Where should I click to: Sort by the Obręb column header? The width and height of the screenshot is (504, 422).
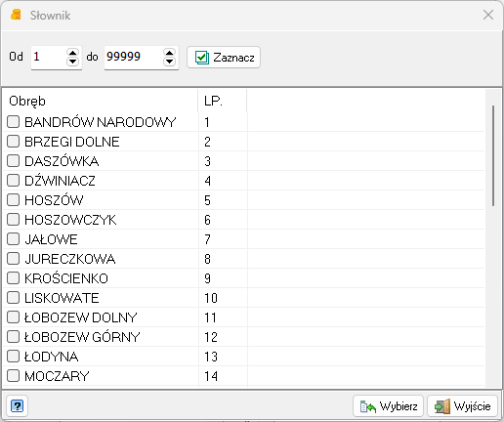pos(101,101)
